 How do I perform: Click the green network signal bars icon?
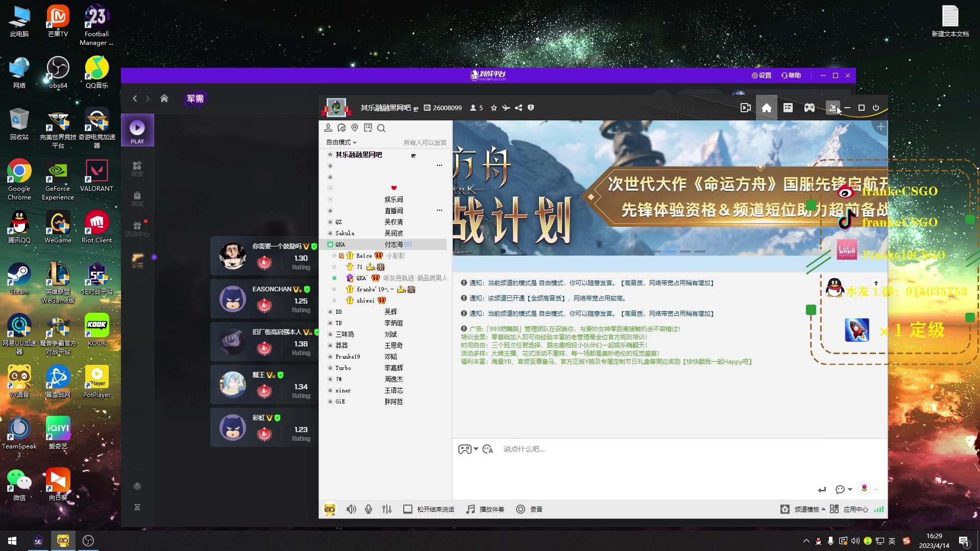click(x=879, y=509)
